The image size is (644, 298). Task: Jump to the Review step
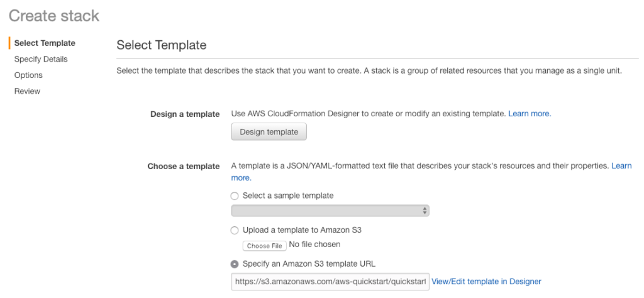(27, 91)
